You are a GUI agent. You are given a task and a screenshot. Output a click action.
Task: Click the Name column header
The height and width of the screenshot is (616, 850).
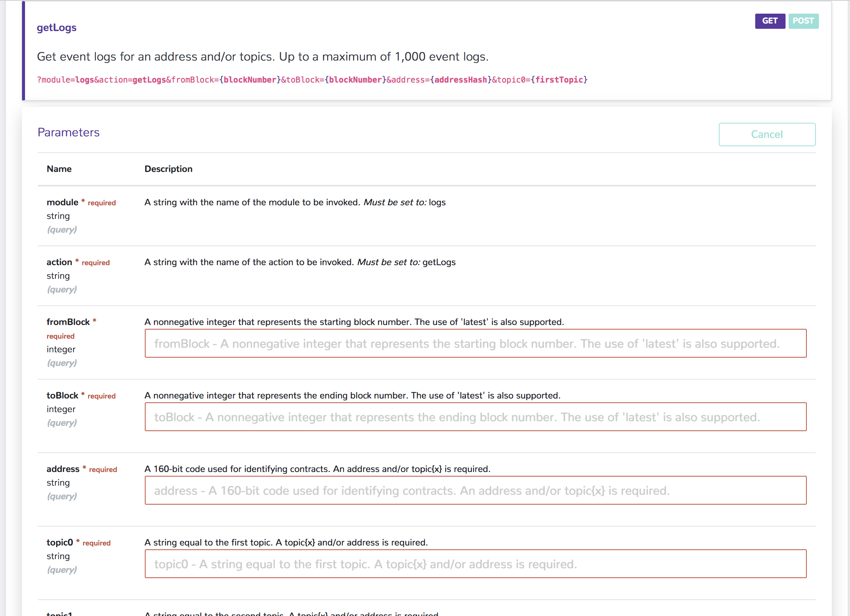(59, 169)
